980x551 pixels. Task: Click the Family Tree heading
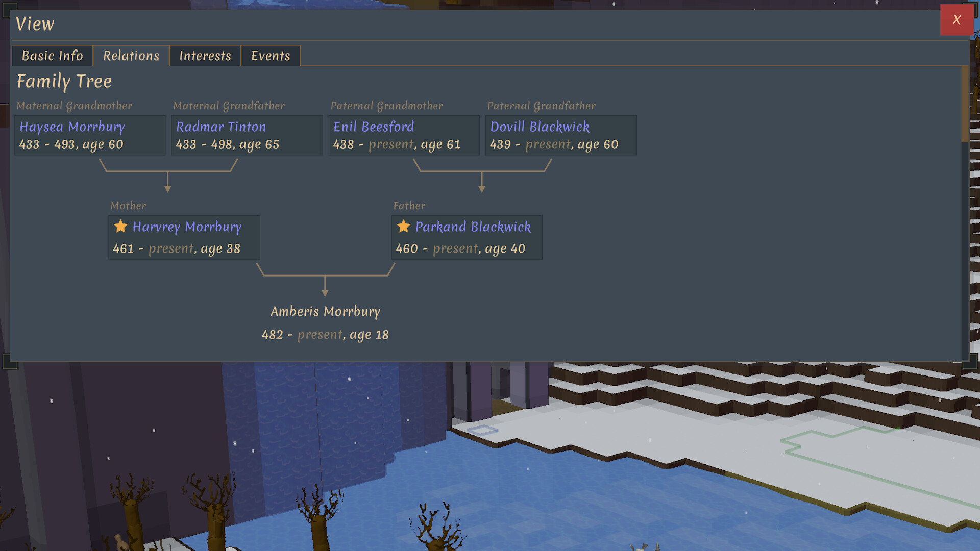(64, 81)
